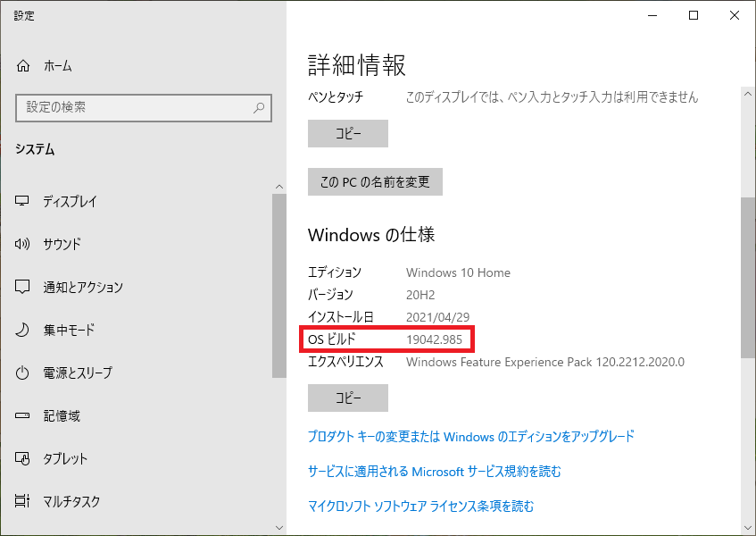Click the main pane scrollbar down arrow

(748, 527)
